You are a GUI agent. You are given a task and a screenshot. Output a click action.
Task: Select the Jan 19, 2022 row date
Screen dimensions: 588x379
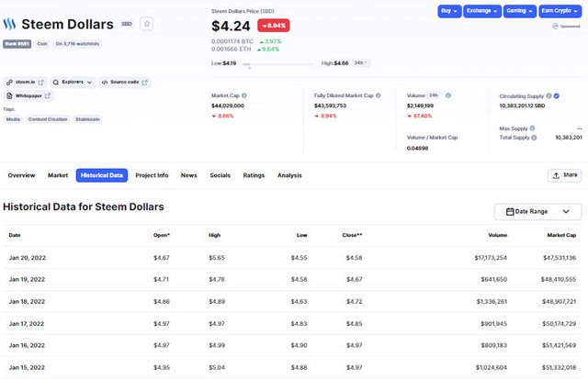27,279
